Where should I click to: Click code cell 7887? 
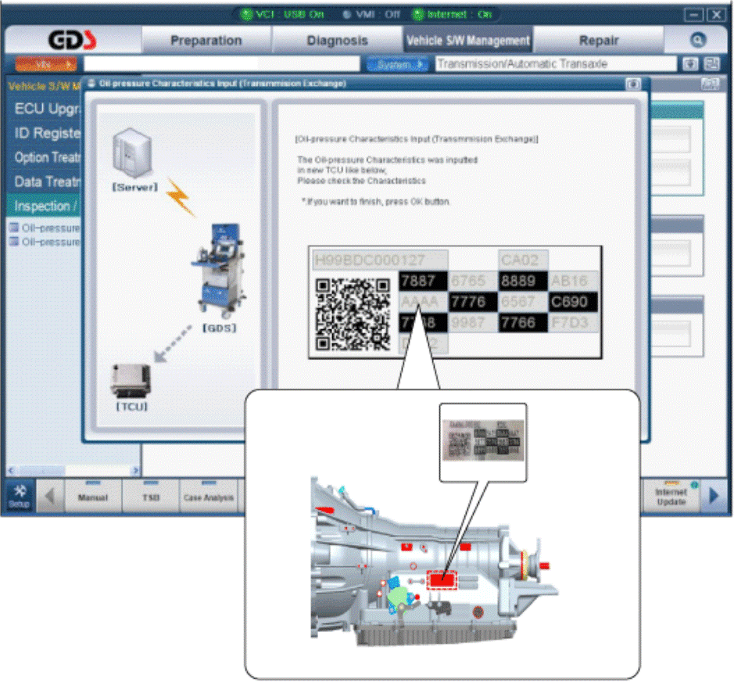pyautogui.click(x=423, y=281)
